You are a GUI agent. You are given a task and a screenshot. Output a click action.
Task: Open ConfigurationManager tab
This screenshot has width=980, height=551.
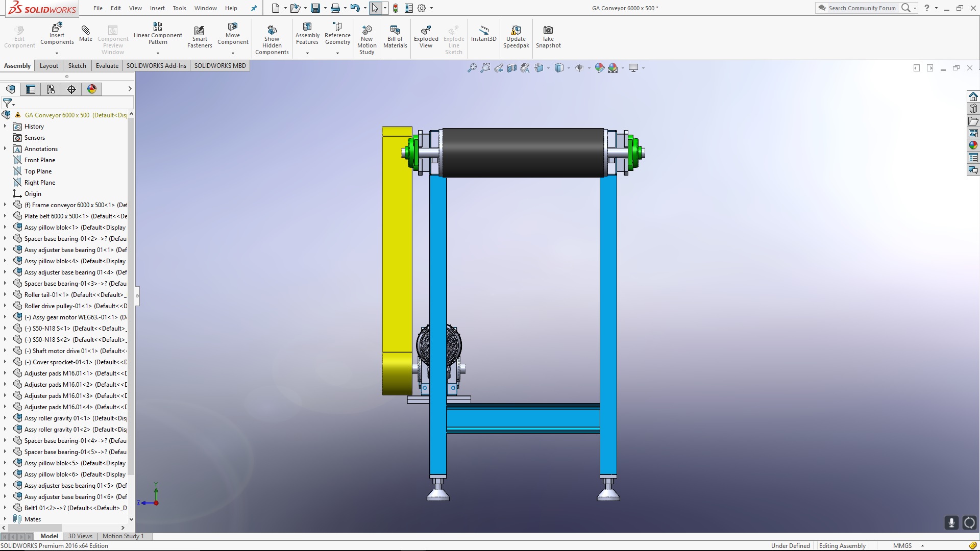click(x=51, y=89)
